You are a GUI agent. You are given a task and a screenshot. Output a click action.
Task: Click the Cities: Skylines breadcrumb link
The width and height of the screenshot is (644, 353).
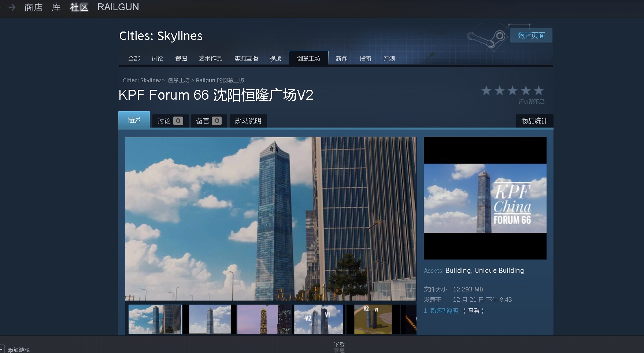(x=142, y=80)
